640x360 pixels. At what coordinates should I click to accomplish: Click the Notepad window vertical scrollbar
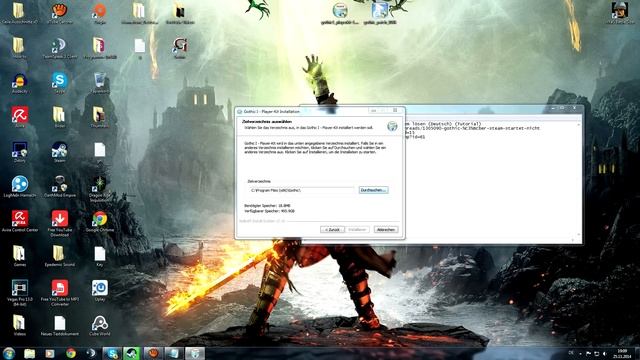coord(578,180)
